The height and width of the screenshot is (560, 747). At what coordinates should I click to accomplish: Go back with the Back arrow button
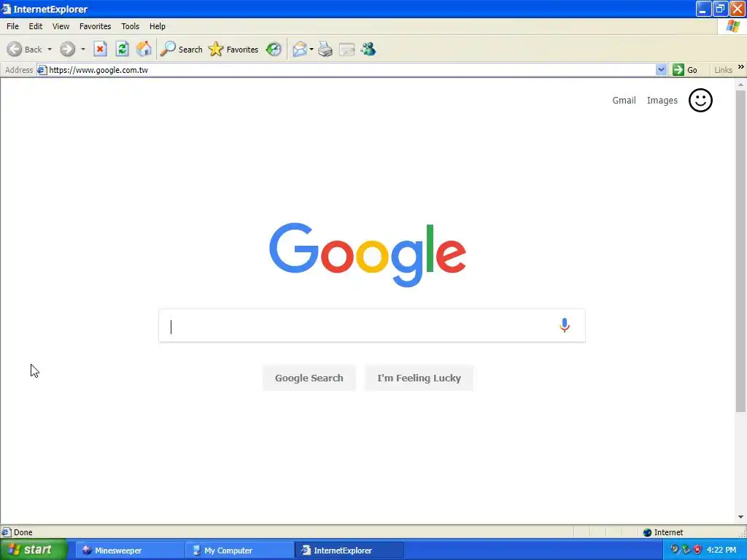pos(24,49)
